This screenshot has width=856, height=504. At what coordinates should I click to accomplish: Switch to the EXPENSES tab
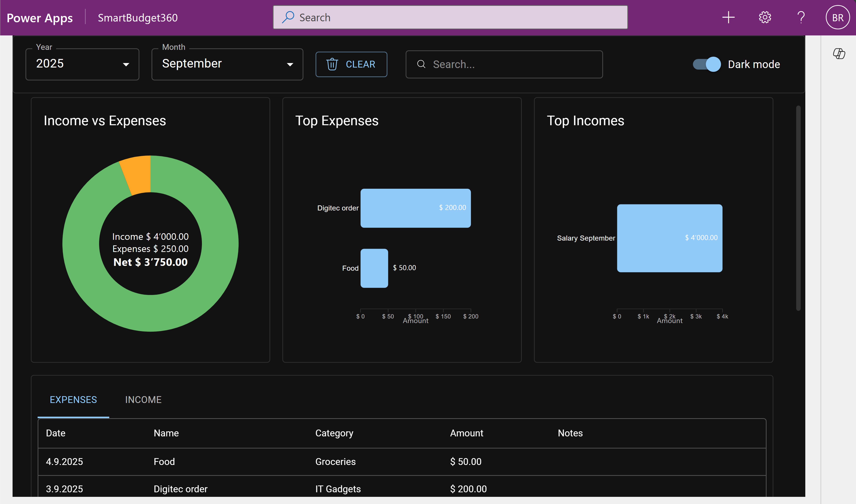point(73,400)
